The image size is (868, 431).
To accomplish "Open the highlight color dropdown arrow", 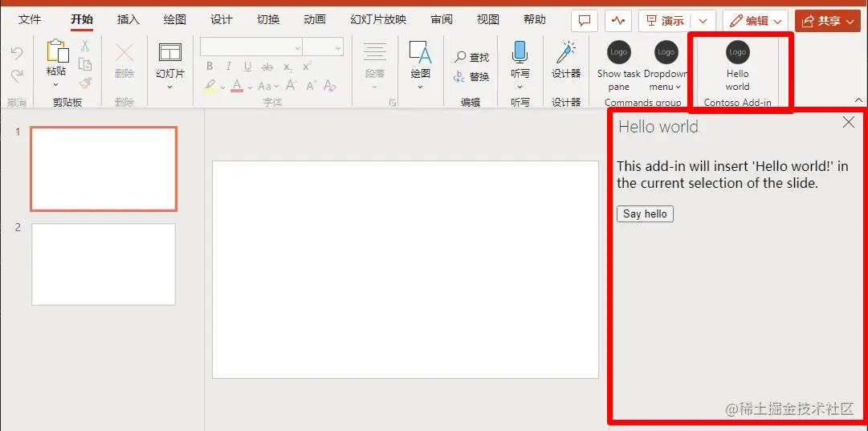I will tap(222, 87).
